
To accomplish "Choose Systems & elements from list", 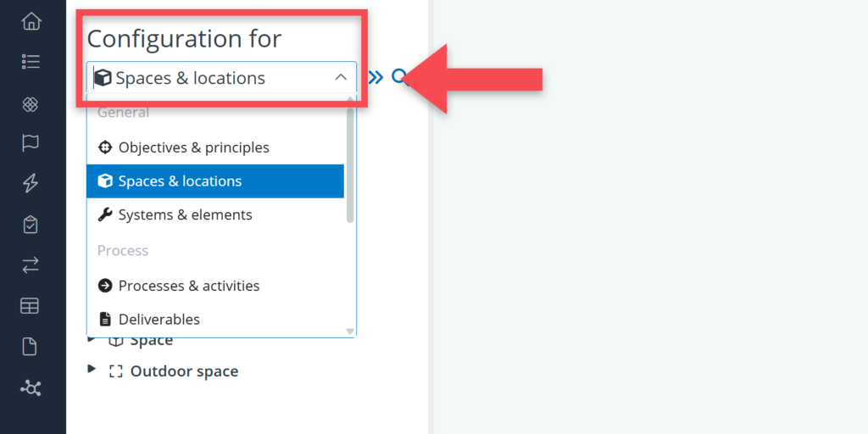I will coord(185,215).
